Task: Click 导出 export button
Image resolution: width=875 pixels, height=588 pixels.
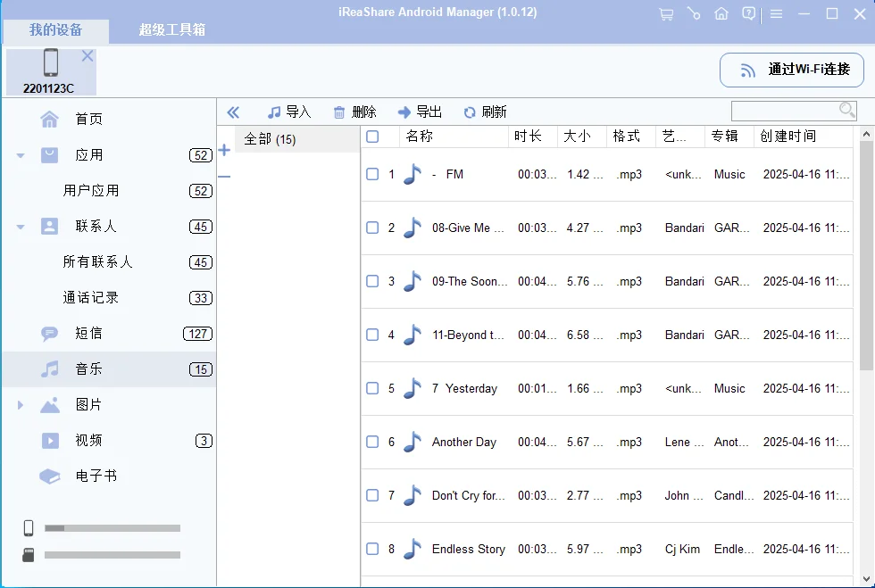Action: pos(420,112)
